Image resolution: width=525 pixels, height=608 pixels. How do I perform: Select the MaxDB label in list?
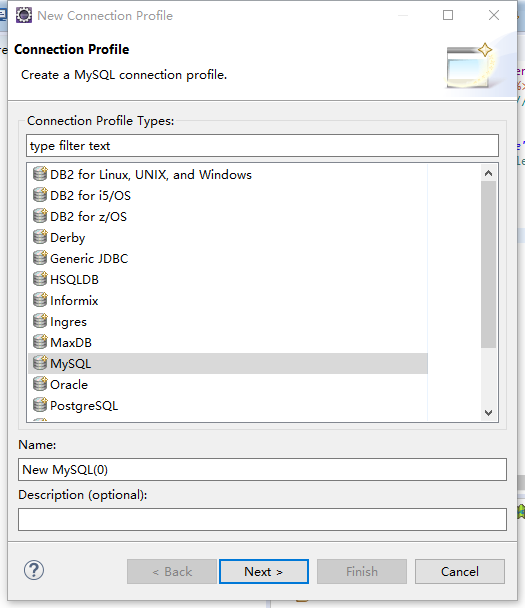point(71,343)
